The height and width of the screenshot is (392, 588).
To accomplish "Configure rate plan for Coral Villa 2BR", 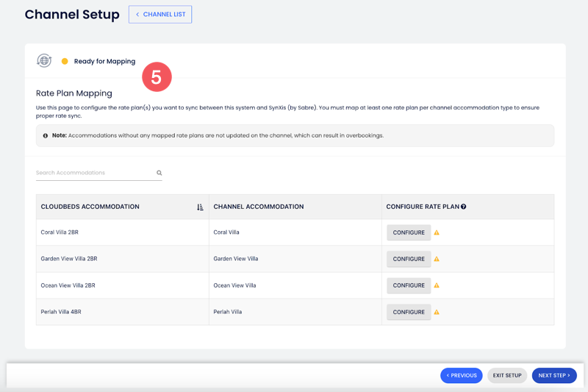I will click(x=409, y=232).
